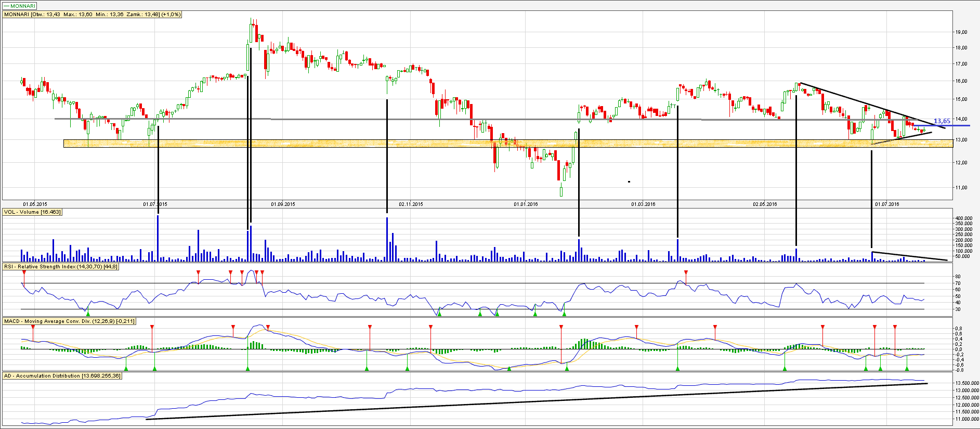Select the rightmost red MACD sell marker
Image resolution: width=980 pixels, height=429 pixels.
895,327
